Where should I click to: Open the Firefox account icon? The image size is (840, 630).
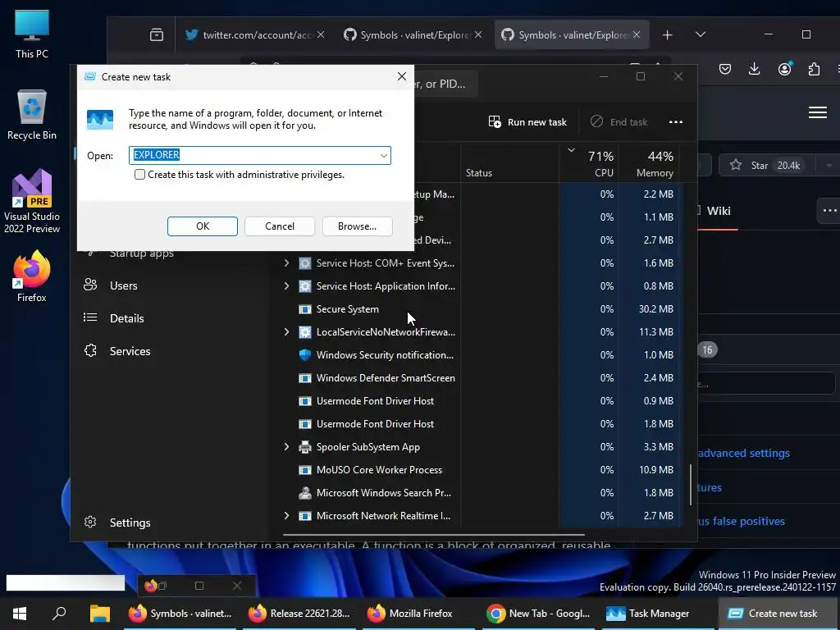click(x=785, y=69)
